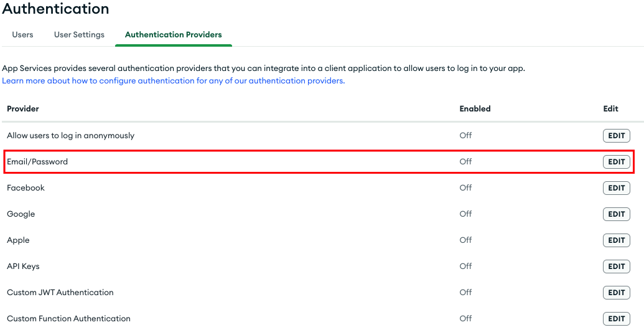644x335 pixels.
Task: Edit the Google provider
Action: 616,214
